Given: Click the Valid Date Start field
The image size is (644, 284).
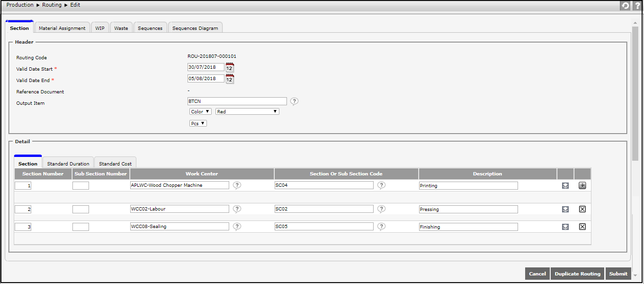Looking at the screenshot, I should click(206, 67).
